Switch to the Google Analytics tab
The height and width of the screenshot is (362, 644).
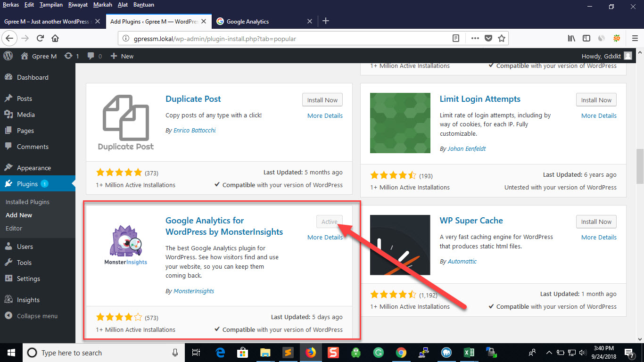tap(248, 21)
